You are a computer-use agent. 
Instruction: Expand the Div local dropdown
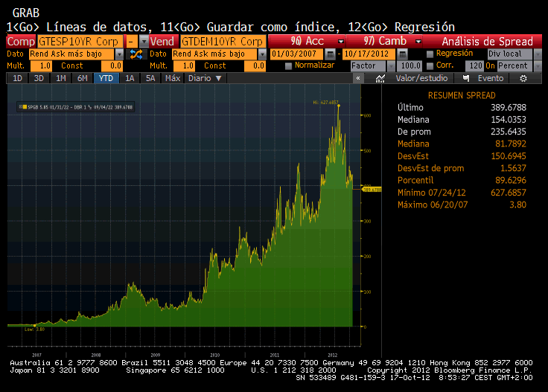538,54
